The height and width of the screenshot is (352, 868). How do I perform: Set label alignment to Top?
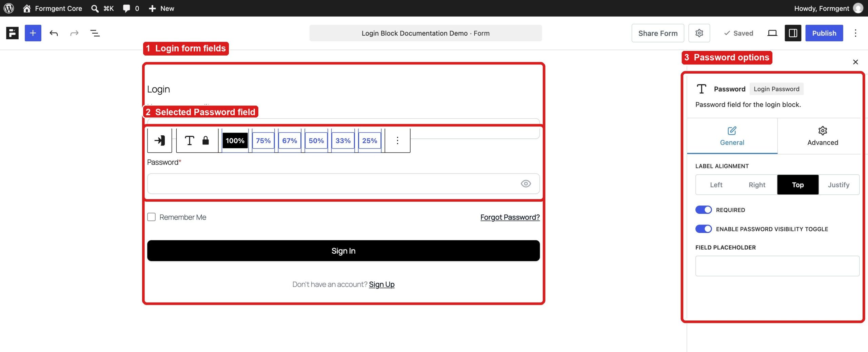click(798, 185)
